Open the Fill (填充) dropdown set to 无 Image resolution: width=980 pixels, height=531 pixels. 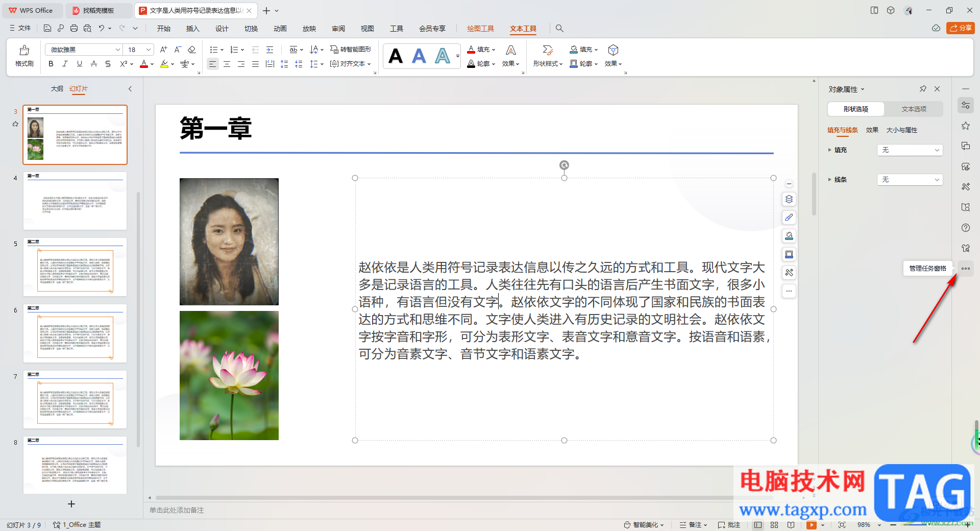[x=910, y=150]
